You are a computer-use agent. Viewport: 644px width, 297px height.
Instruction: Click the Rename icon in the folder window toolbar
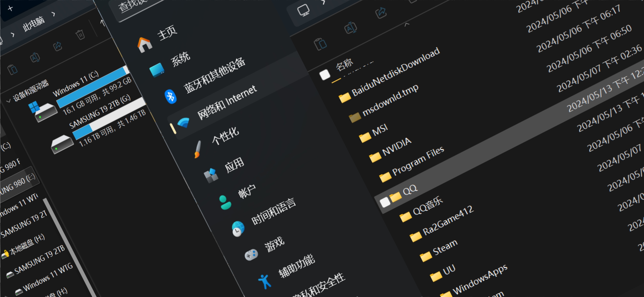click(350, 28)
